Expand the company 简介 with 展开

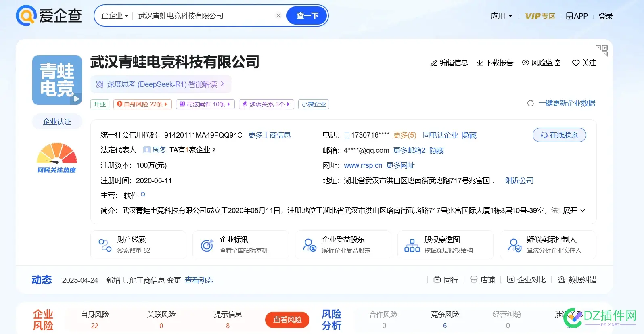(x=574, y=211)
